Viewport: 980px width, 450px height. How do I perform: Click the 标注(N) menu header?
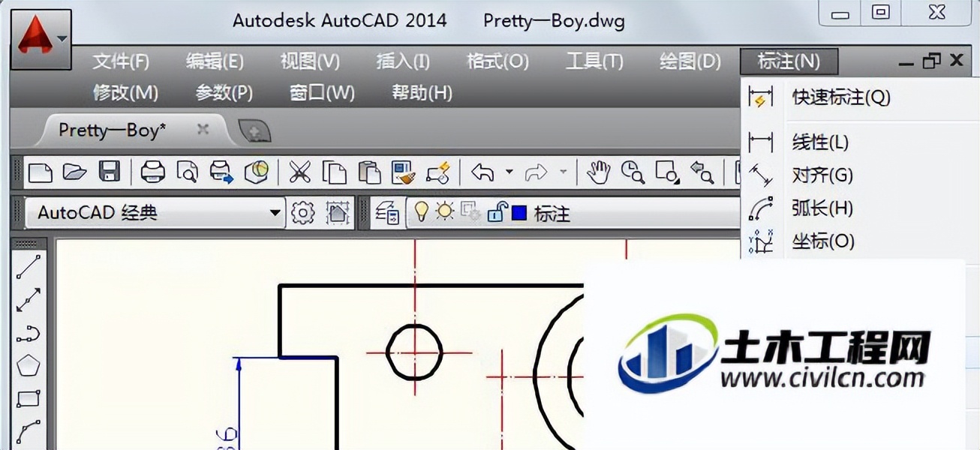(x=789, y=61)
